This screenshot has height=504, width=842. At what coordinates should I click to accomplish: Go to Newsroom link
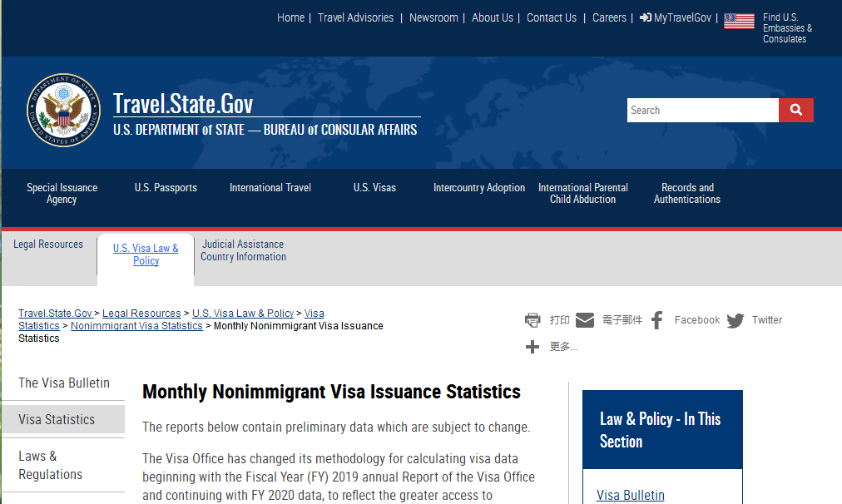tap(433, 17)
